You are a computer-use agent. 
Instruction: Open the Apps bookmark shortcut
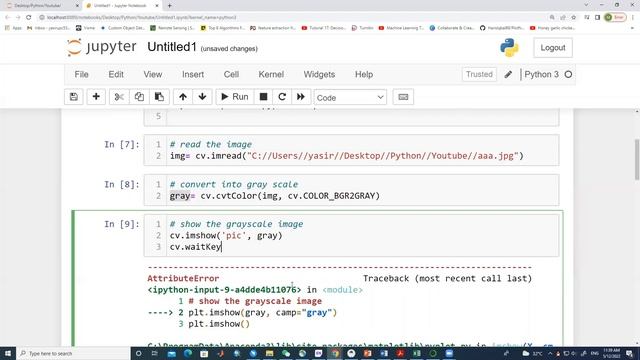pyautogui.click(x=13, y=28)
